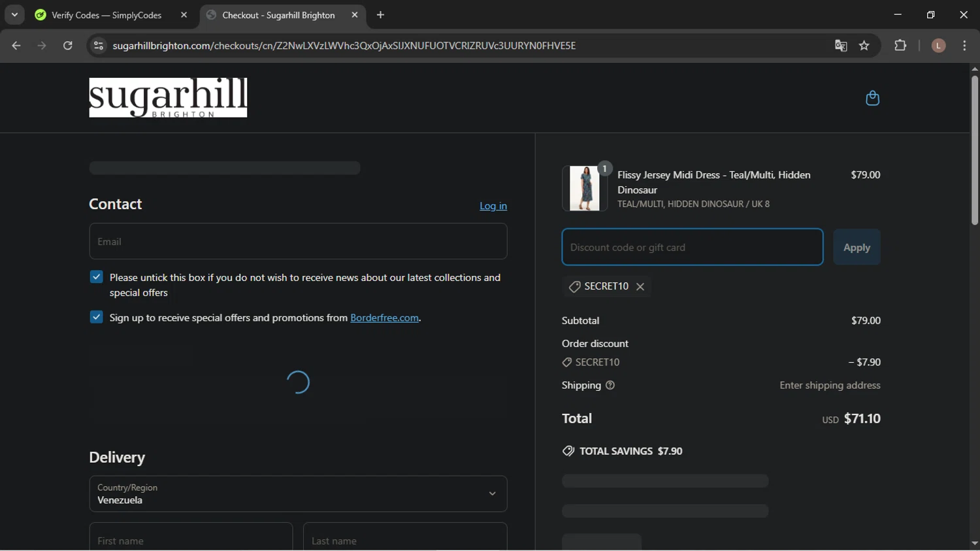Click the product title Flissy Jersey Midi Dress
Image resolution: width=980 pixels, height=551 pixels.
(x=714, y=182)
